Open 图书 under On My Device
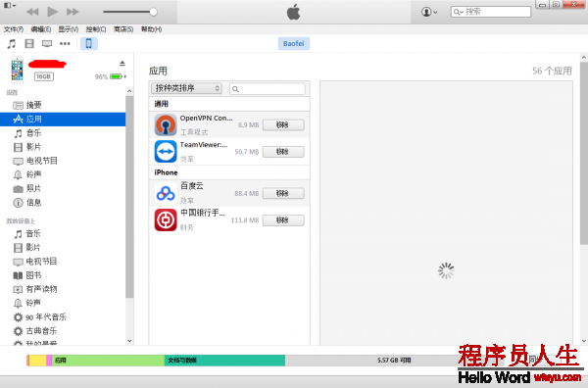 [63, 275]
